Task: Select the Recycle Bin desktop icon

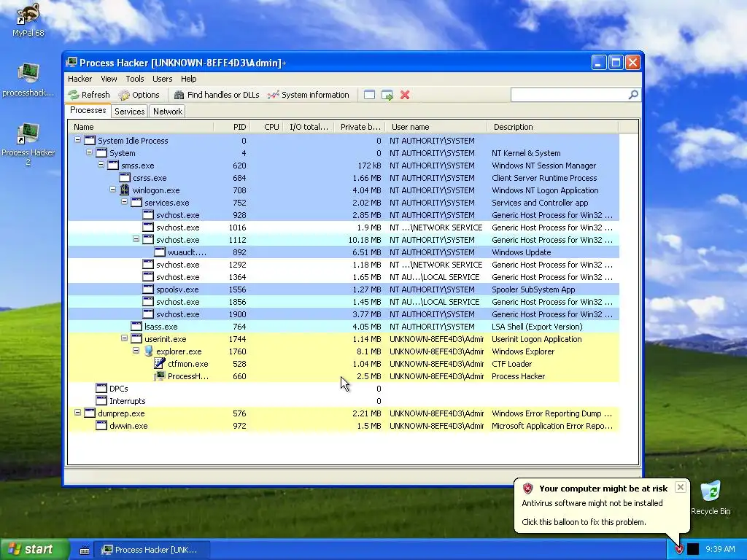Action: (x=711, y=497)
